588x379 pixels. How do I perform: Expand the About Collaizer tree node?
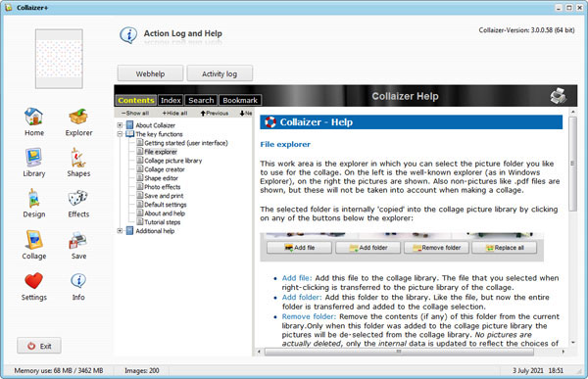(120, 125)
